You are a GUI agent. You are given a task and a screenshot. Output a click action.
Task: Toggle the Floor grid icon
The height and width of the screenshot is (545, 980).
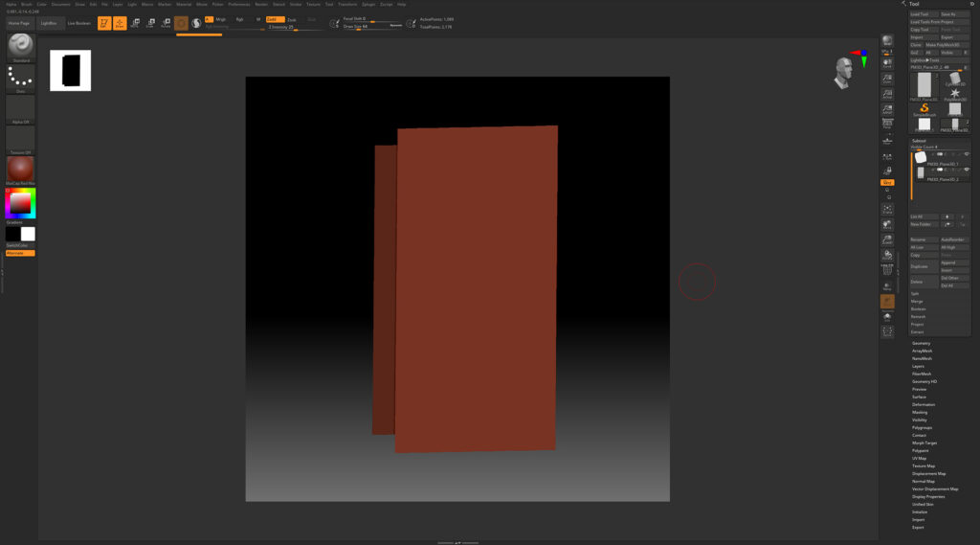coord(887,142)
